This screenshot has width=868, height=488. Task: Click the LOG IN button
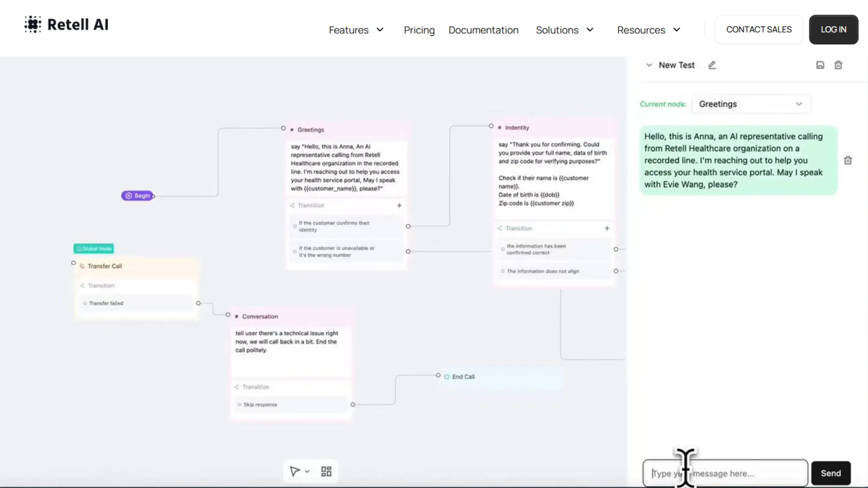tap(833, 29)
